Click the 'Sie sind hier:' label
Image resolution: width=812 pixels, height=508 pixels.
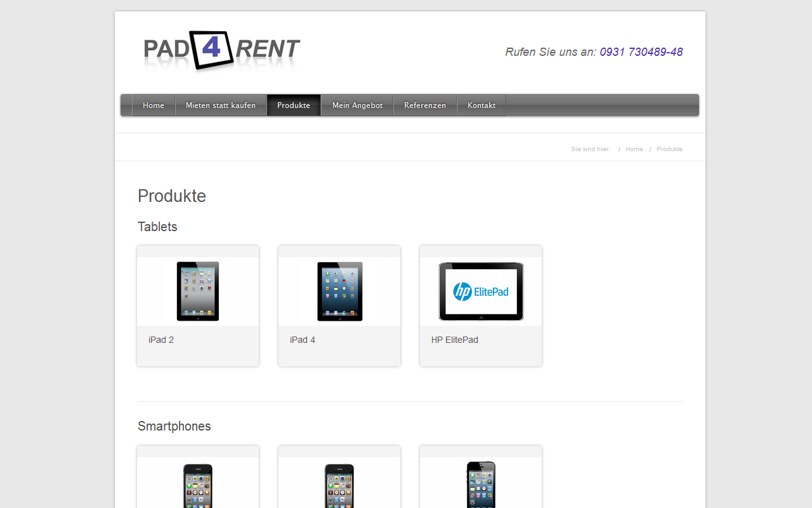[x=591, y=149]
